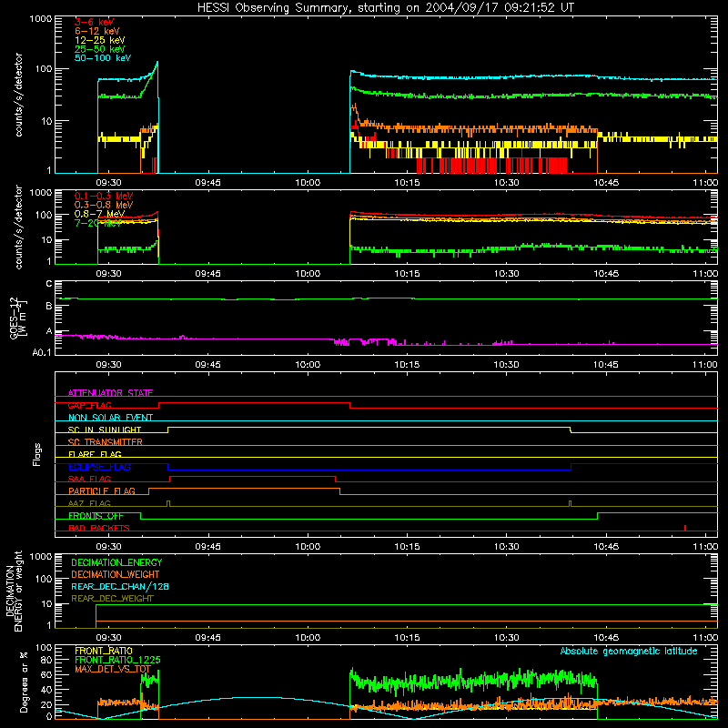Click the GAP_FLAG label
The image size is (728, 728).
89,405
